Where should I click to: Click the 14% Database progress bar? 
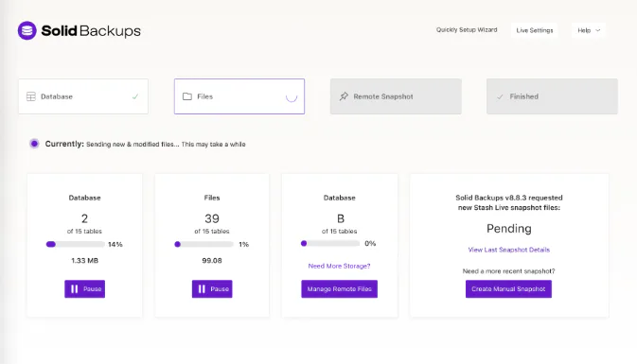pos(75,244)
